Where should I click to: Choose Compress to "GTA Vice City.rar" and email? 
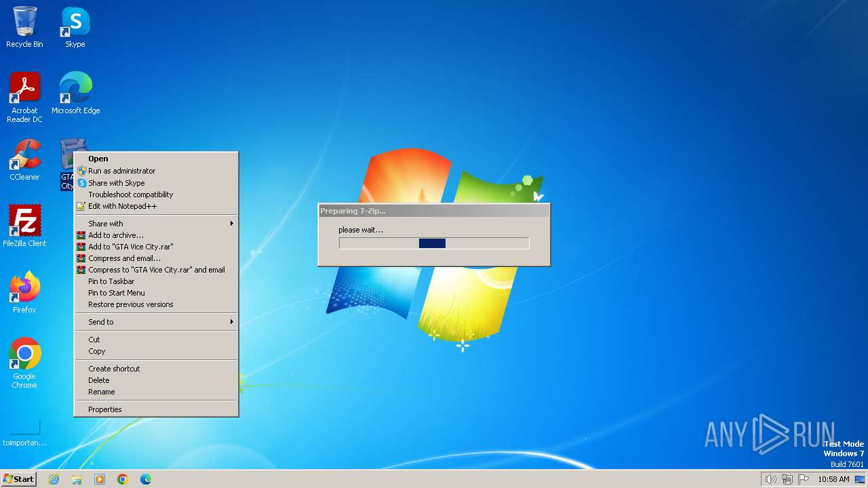(156, 270)
